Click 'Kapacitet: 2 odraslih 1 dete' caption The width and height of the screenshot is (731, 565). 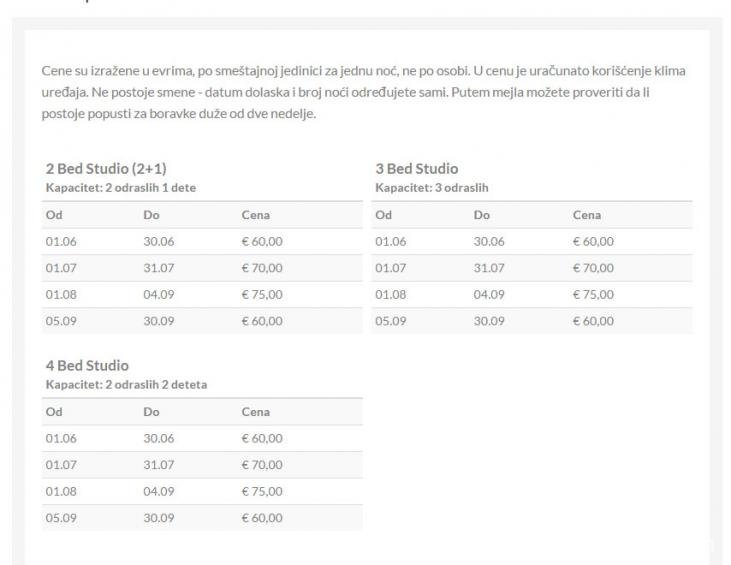coord(121,188)
